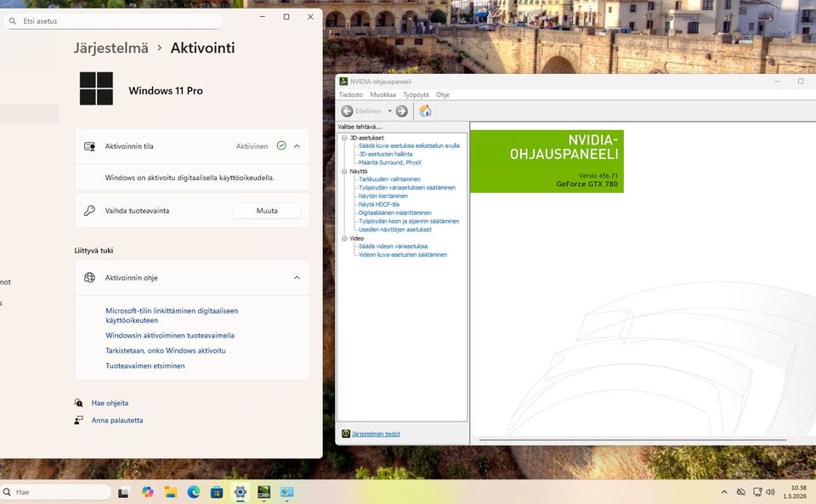Open Microsoft Edge from the taskbar

pyautogui.click(x=194, y=492)
